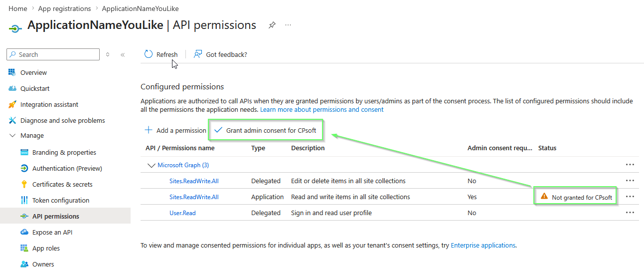The image size is (644, 274).
Task: Open the ellipsis menu for the Application Sites.ReadWrite.All row
Action: [630, 197]
